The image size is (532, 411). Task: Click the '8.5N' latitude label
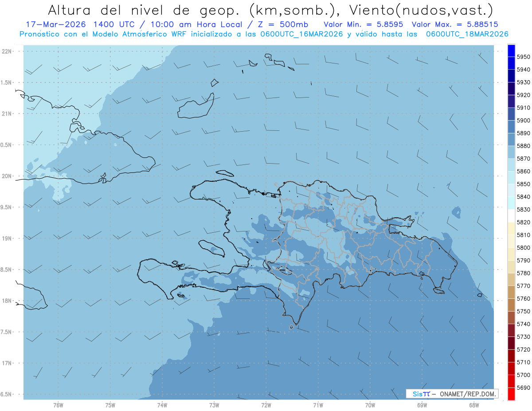[x=6, y=270]
